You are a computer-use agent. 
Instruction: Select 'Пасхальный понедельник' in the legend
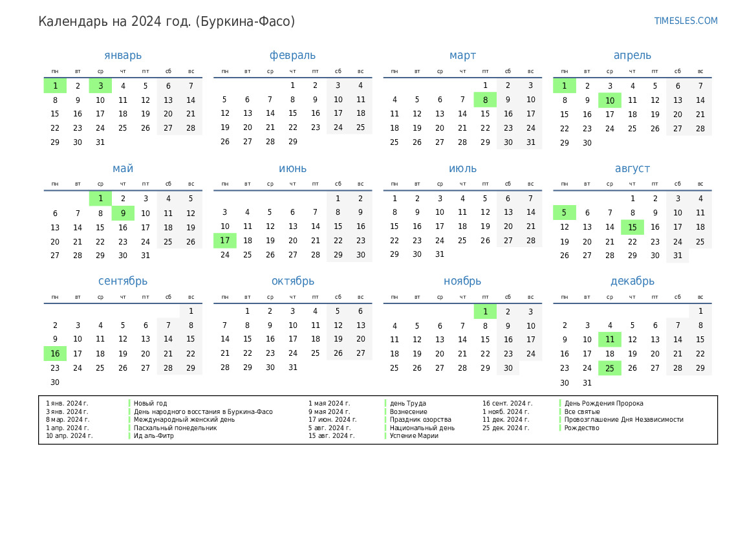pos(175,428)
